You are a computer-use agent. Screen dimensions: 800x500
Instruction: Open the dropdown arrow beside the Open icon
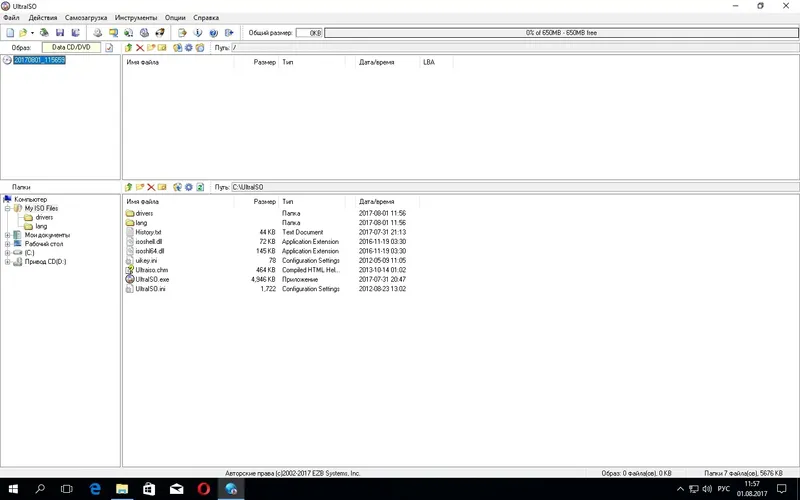pos(32,33)
